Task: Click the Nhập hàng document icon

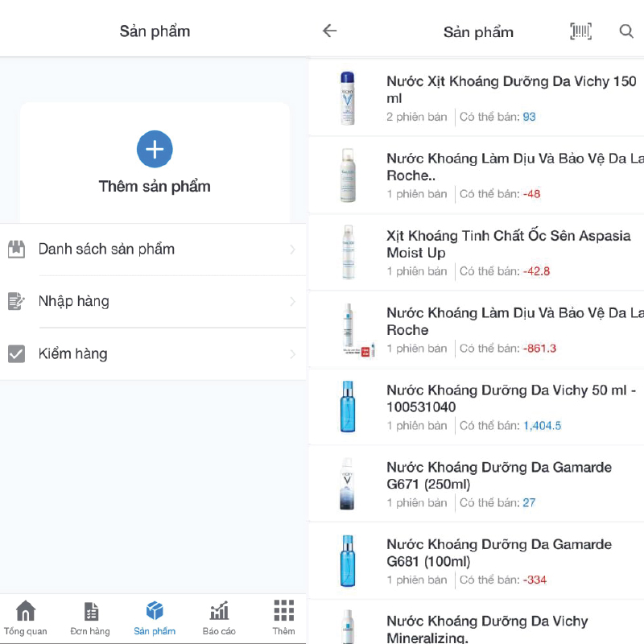Action: click(16, 302)
